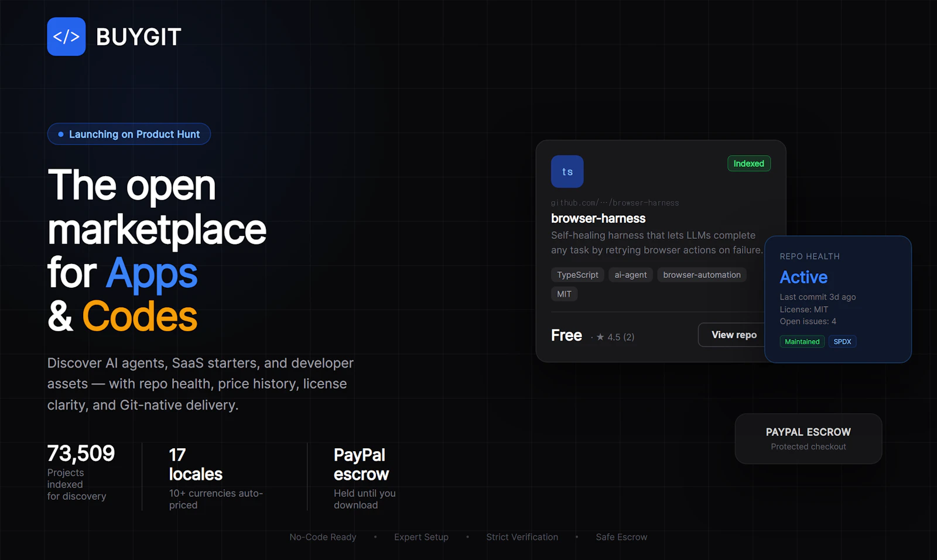Click the green Indexed badge

748,163
